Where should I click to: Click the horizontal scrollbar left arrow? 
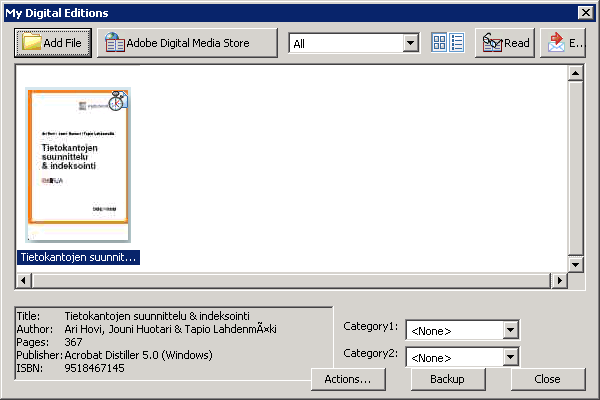24,281
